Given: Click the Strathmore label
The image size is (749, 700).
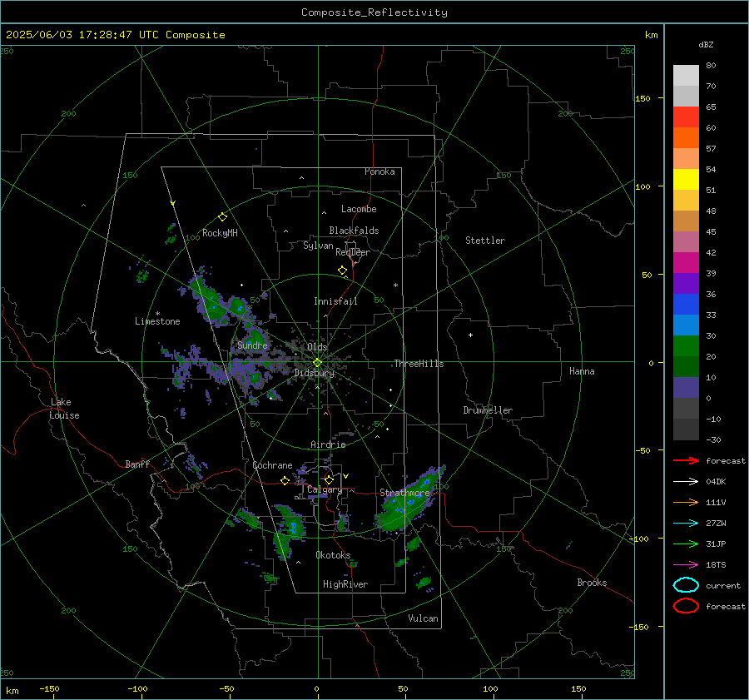Looking at the screenshot, I should tap(404, 493).
